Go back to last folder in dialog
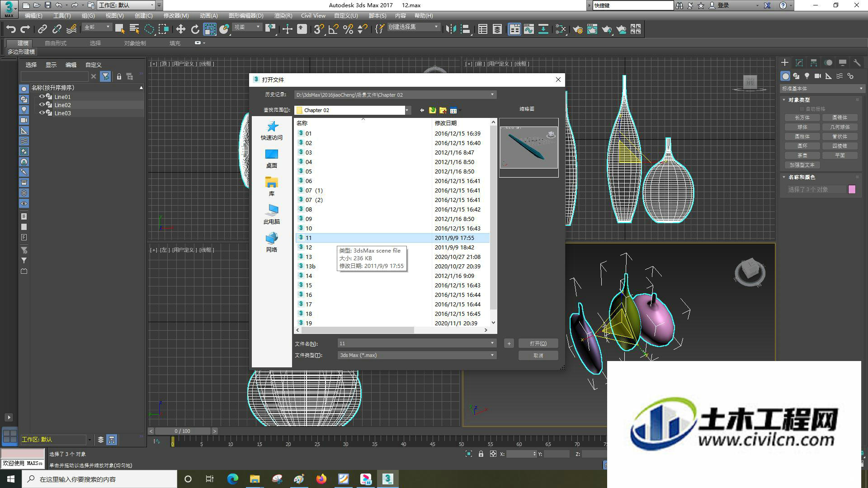Screen dimensions: 868x488 pos(422,110)
